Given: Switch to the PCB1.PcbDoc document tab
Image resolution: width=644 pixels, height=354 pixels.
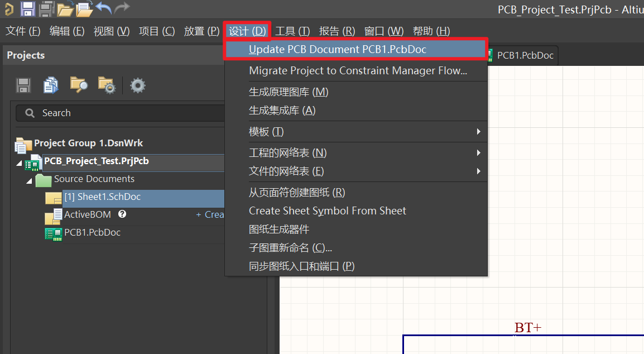Looking at the screenshot, I should coord(522,55).
